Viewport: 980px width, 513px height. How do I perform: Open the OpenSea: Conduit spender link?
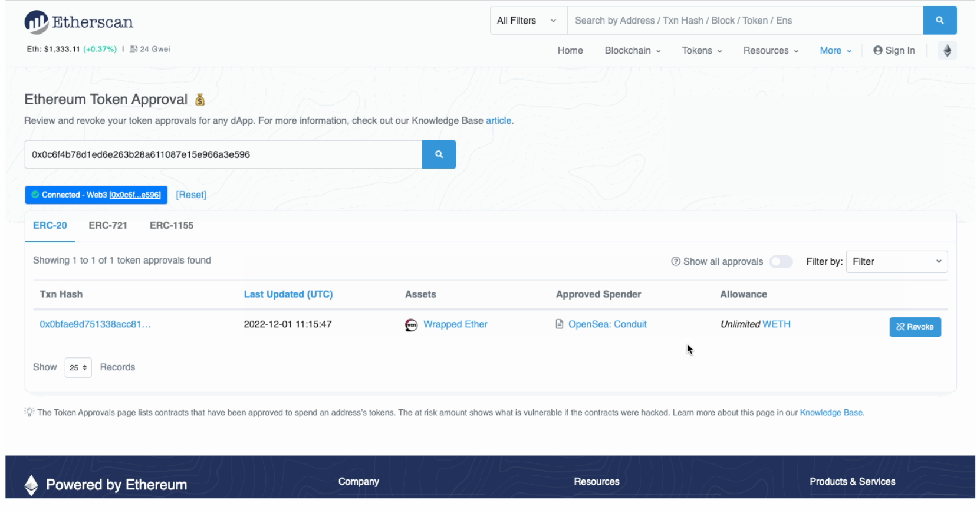tap(607, 324)
